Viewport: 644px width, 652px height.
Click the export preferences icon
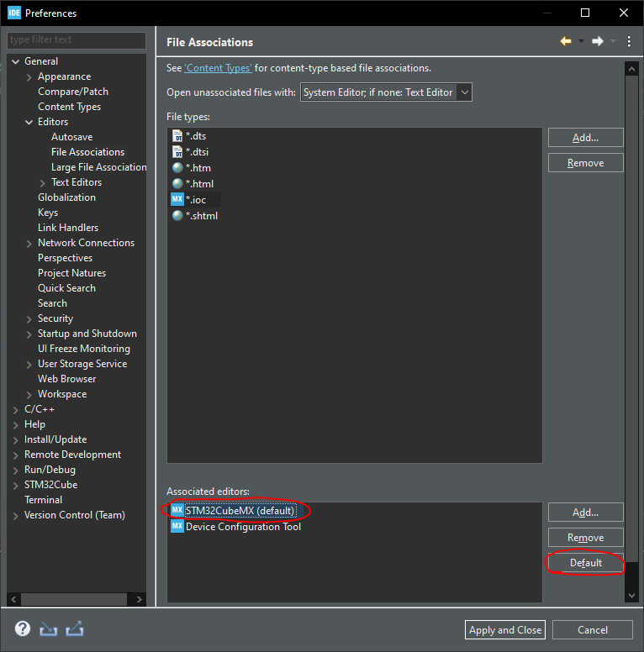[x=75, y=629]
